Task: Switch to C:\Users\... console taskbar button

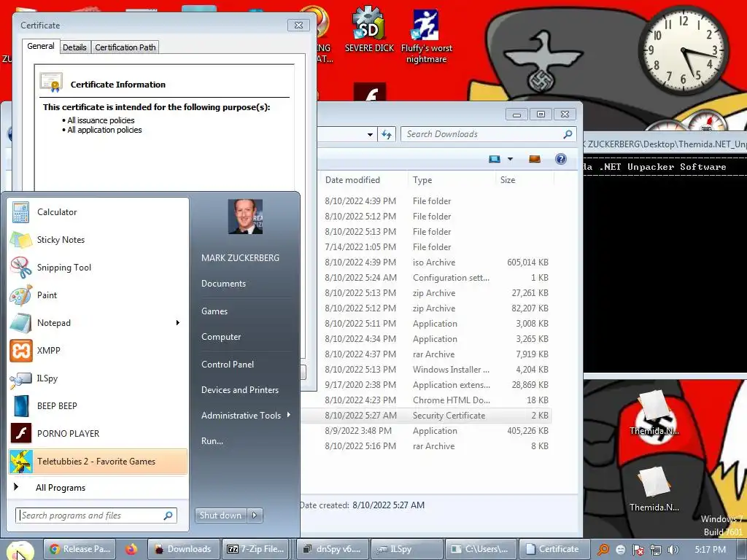Action: [481, 549]
